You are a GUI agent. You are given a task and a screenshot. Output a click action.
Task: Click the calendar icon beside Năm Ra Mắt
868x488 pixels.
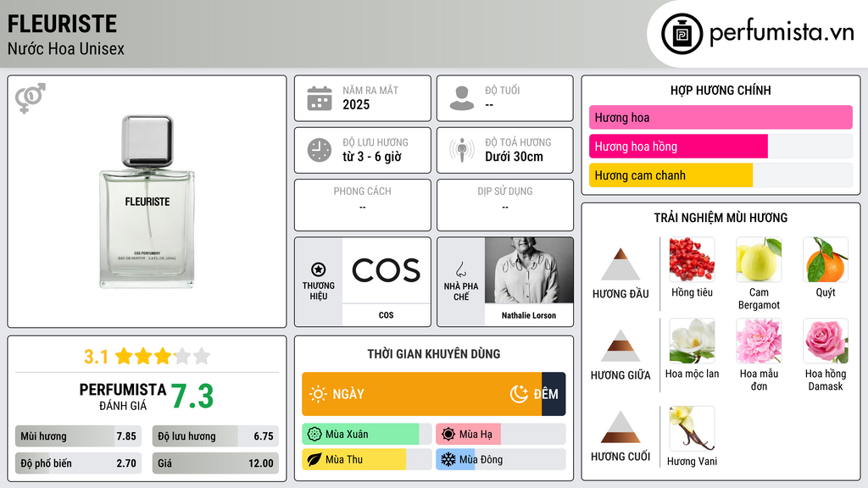point(320,98)
